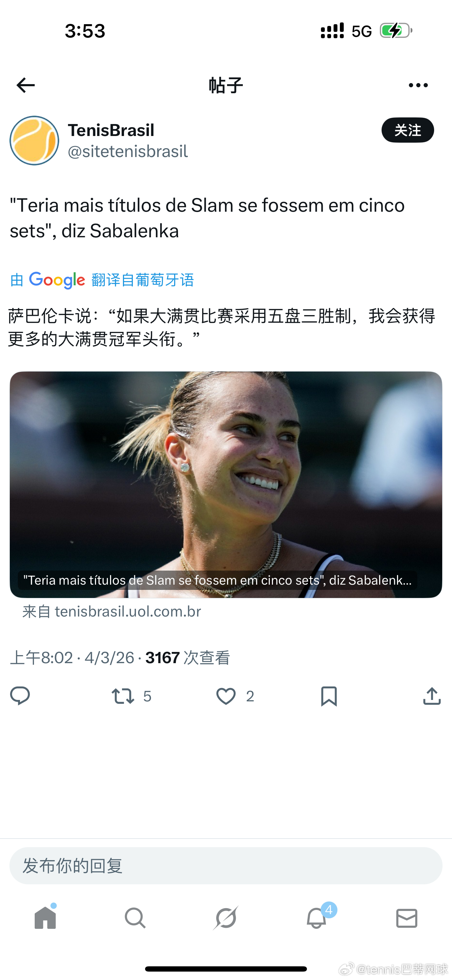Viewport: 452px width, 980px height.
Task: Tap the reply speech bubble icon
Action: point(20,696)
